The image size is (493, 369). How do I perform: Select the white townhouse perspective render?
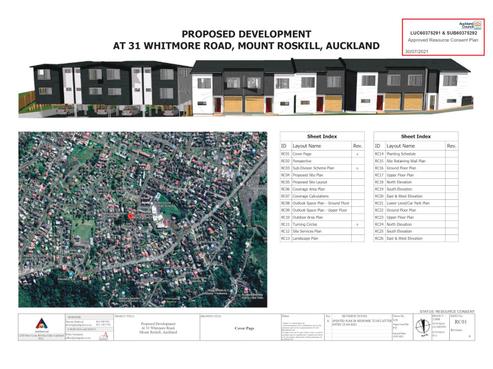click(332, 87)
